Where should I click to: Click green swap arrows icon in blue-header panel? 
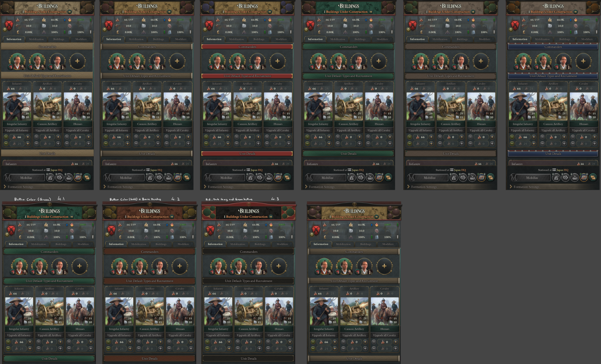coord(593,177)
